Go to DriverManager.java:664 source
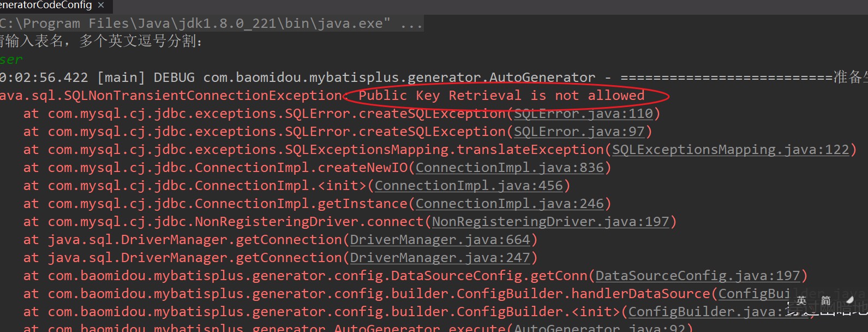This screenshot has height=332, width=868. 440,240
